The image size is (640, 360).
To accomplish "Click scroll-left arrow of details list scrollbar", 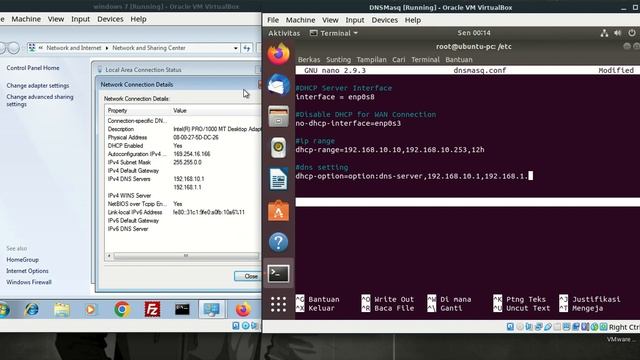I will coord(109,256).
